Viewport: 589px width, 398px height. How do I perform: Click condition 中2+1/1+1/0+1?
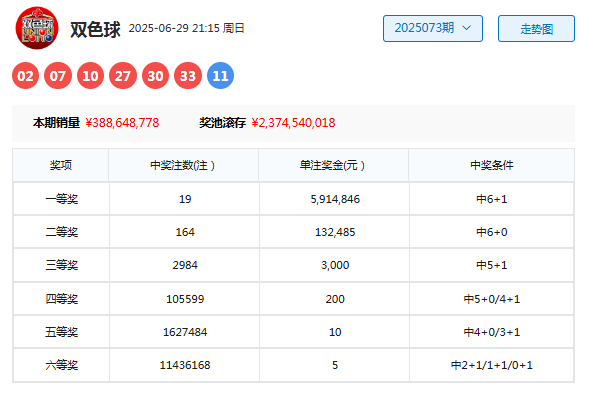click(492, 365)
